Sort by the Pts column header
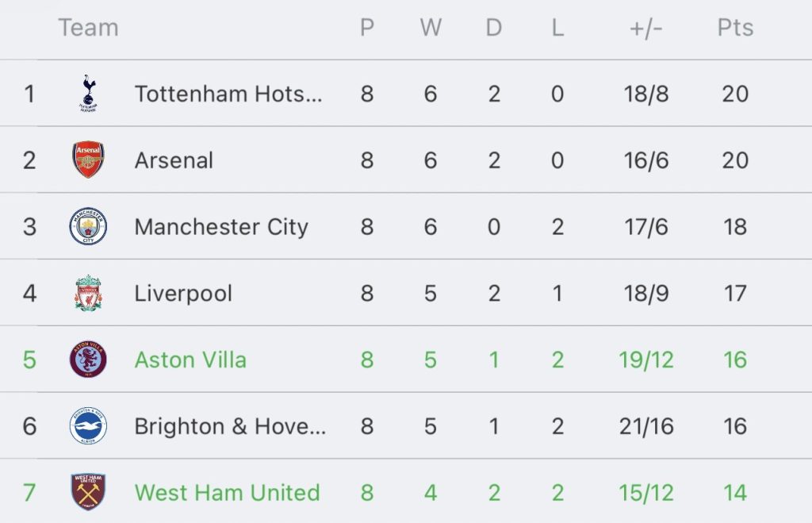Screen dimensions: 812x523 pos(735,28)
